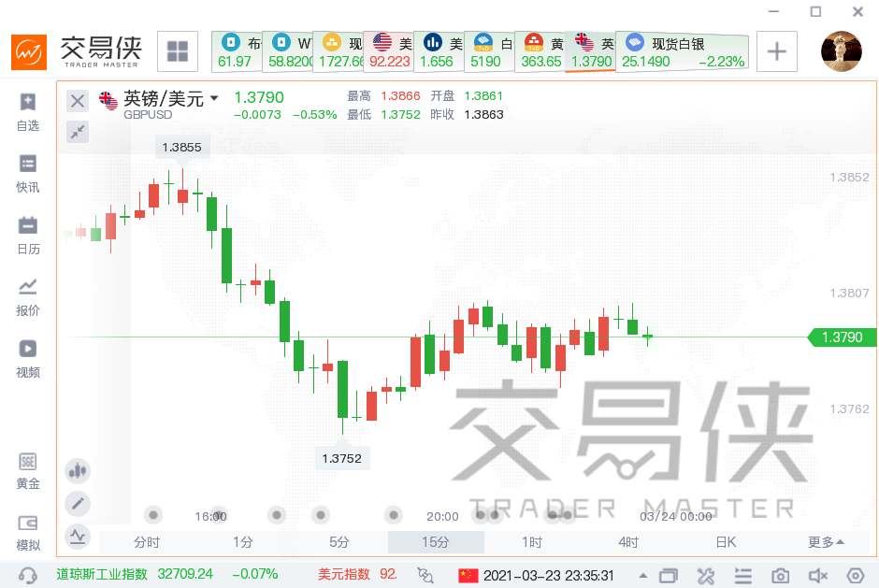This screenshot has height=588, width=879.
Task: Switch to the 分时 timeframe tab
Action: [147, 542]
